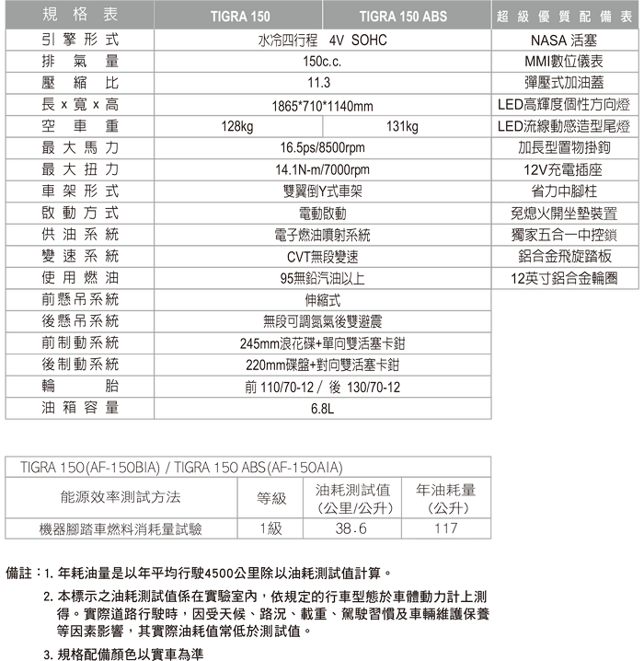Image resolution: width=644 pixels, height=661 pixels.
Task: Click the 長x寬x高 row label
Action: [x=80, y=105]
